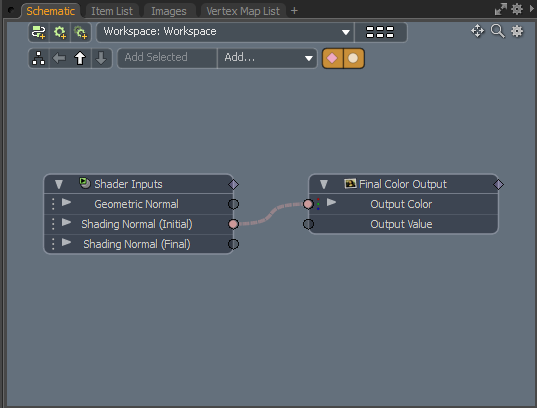Open the grid layout options button
This screenshot has width=537, height=408.
(x=380, y=32)
